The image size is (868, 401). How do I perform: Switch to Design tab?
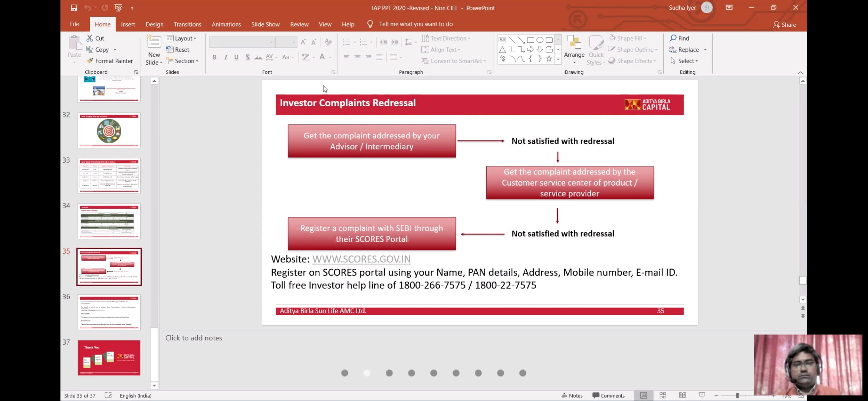[x=154, y=24]
